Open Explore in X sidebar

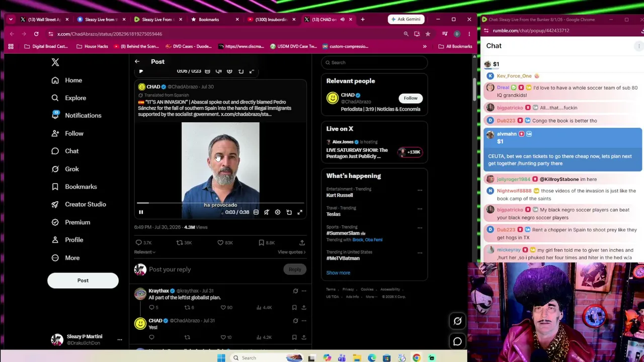click(68, 98)
